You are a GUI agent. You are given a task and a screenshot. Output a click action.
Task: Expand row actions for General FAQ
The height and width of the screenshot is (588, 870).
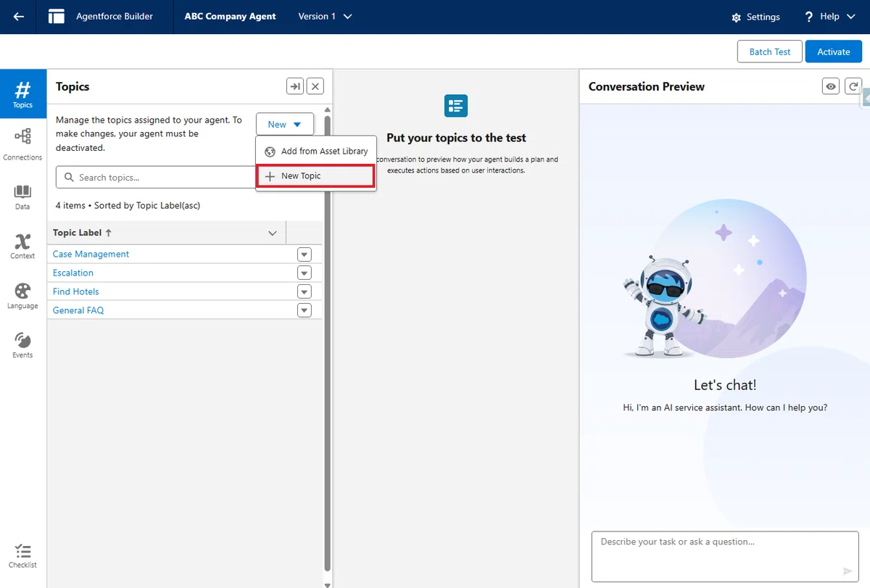point(304,310)
